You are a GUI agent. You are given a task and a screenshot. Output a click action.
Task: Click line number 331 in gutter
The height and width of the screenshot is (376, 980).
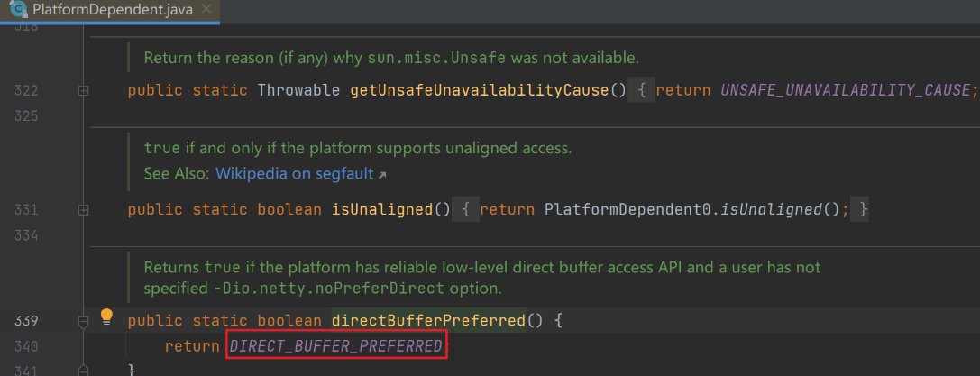25,210
